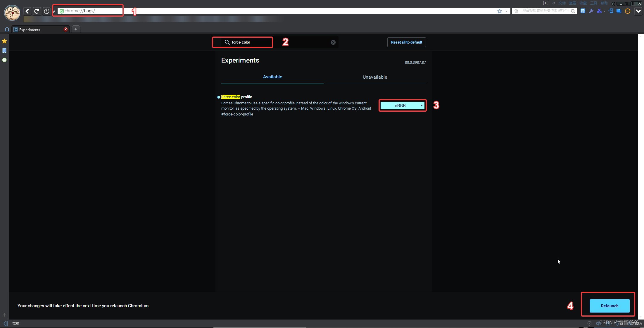Clear the flags search with X icon
The height and width of the screenshot is (328, 644).
tap(333, 42)
